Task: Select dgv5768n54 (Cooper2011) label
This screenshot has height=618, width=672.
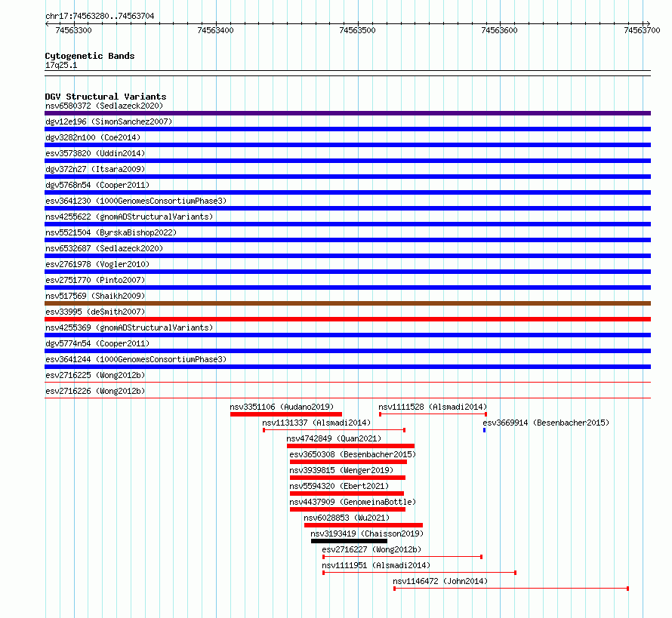Action: coord(97,185)
